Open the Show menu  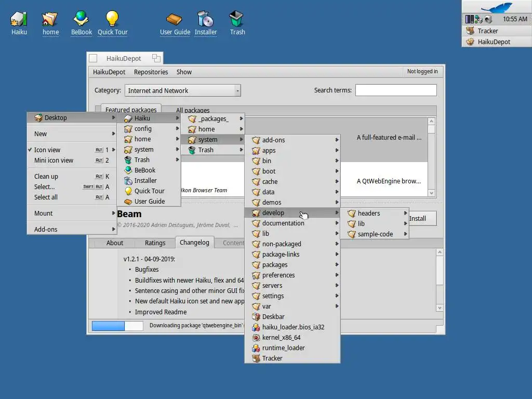pyautogui.click(x=184, y=72)
